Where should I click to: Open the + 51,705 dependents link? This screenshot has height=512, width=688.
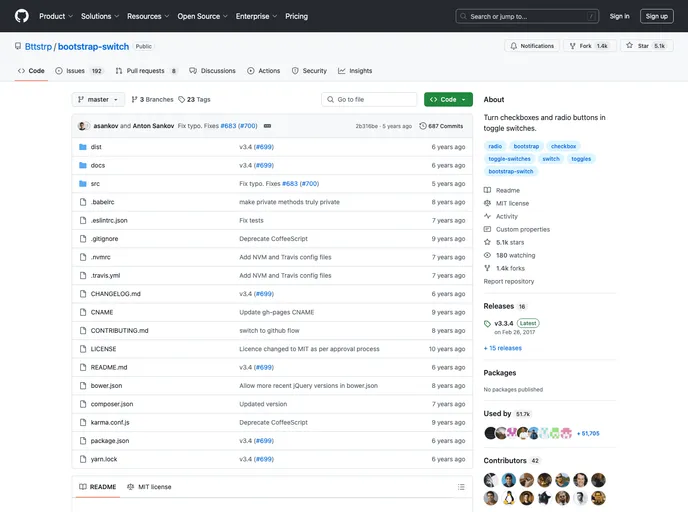588,433
